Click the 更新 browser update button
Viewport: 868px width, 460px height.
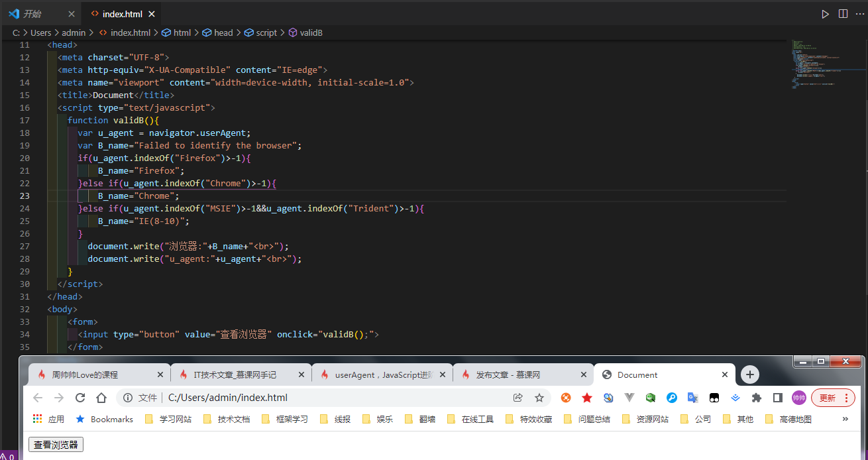pyautogui.click(x=833, y=398)
